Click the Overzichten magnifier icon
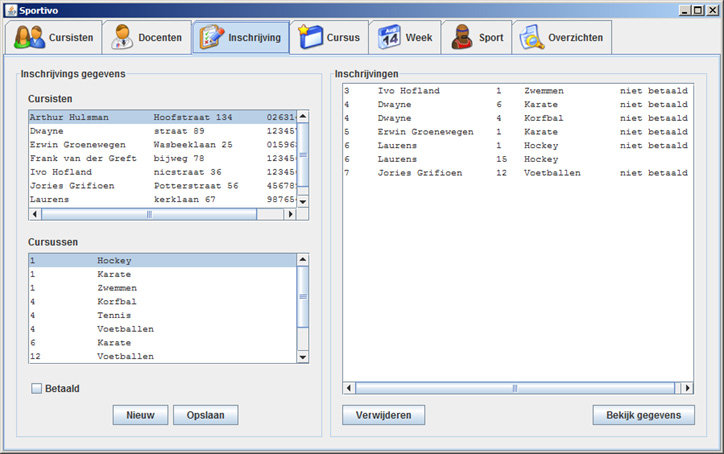 tap(531, 38)
